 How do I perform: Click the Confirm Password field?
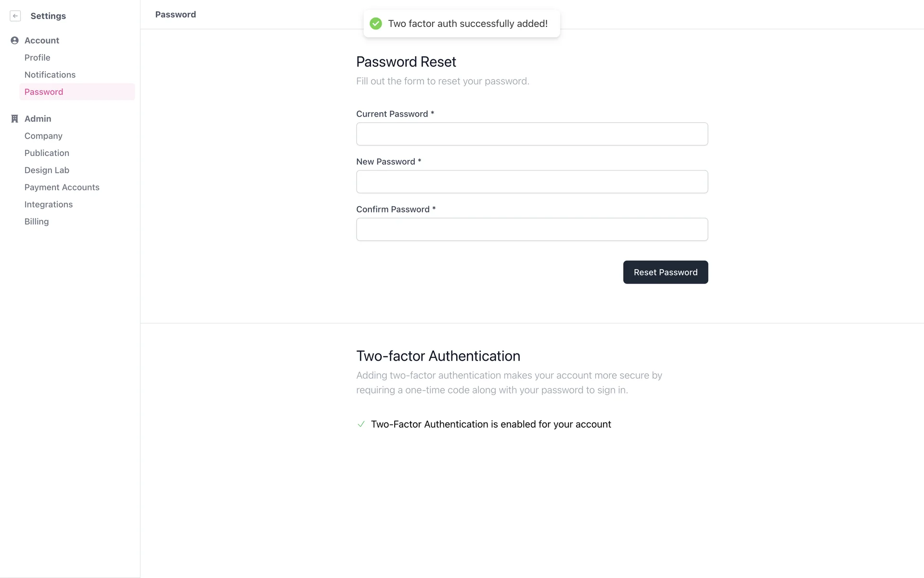click(532, 229)
